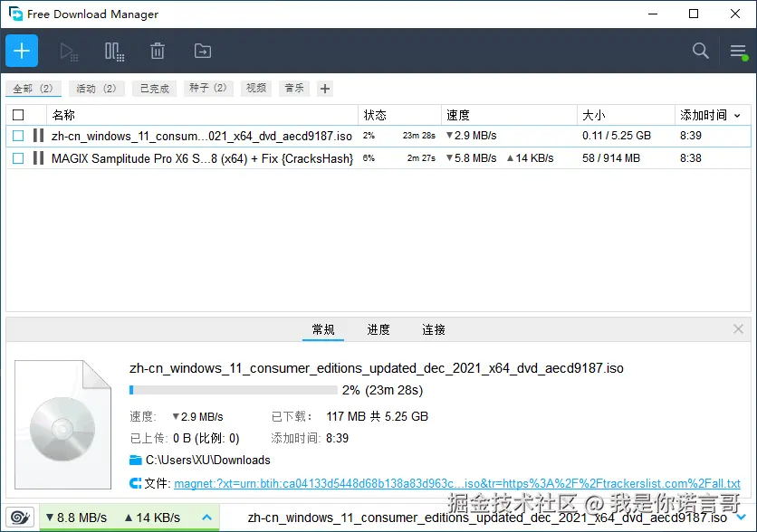Select the 视频 filter tab

click(x=256, y=89)
